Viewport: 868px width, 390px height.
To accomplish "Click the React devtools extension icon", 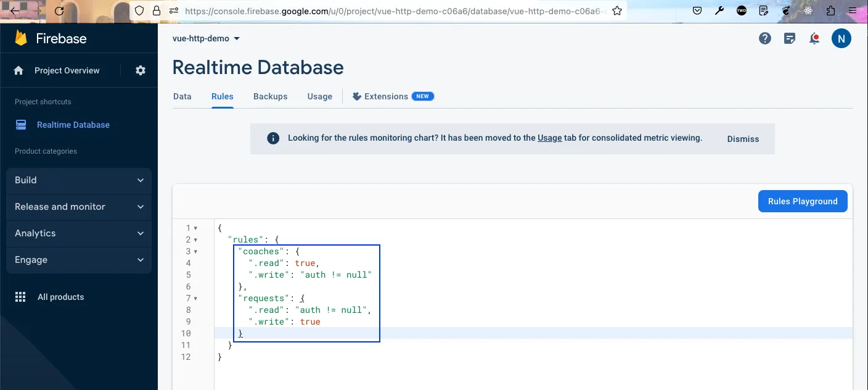I will pyautogui.click(x=808, y=11).
